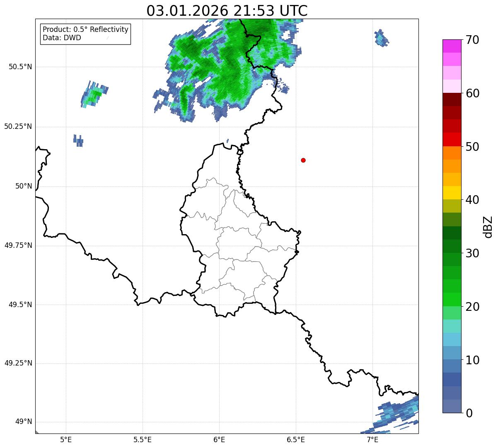
Task: Click the tiny blue echo near 50.2°N 5.1°E
Action: tap(78, 140)
